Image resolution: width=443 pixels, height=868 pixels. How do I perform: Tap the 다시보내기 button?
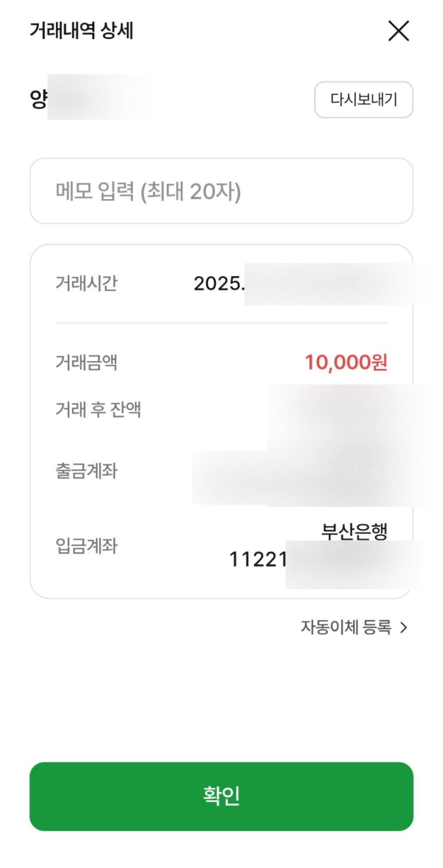pyautogui.click(x=363, y=100)
